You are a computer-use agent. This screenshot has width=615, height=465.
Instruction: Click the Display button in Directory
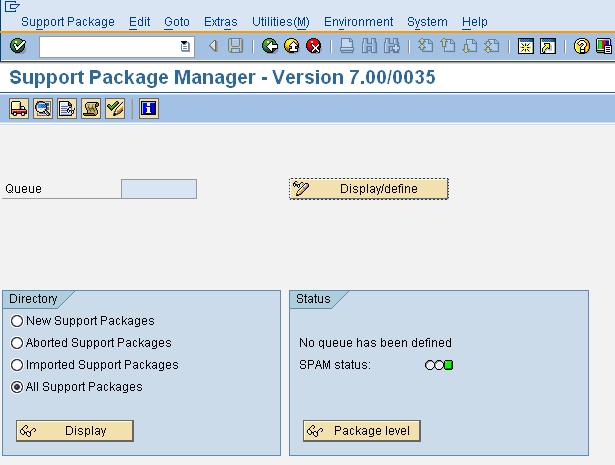coord(75,431)
